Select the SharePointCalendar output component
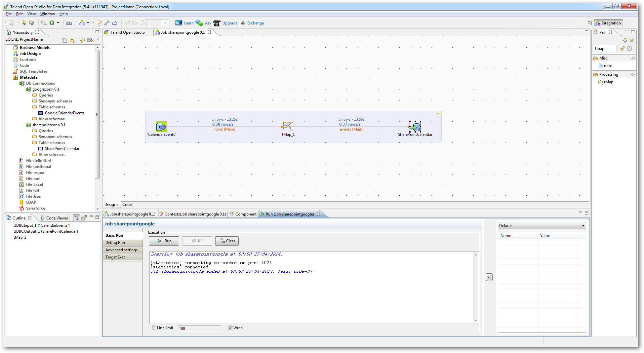Screen dimensions: 644x353 [x=415, y=127]
